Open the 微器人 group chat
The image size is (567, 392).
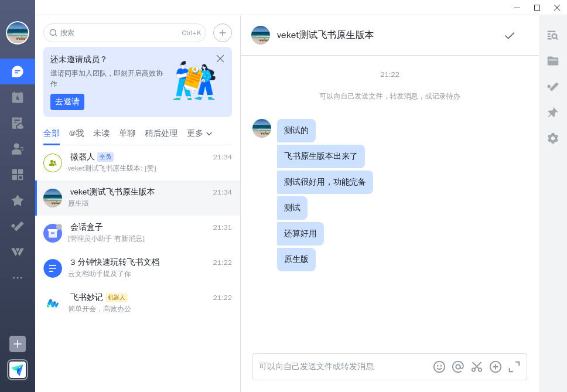(x=138, y=162)
